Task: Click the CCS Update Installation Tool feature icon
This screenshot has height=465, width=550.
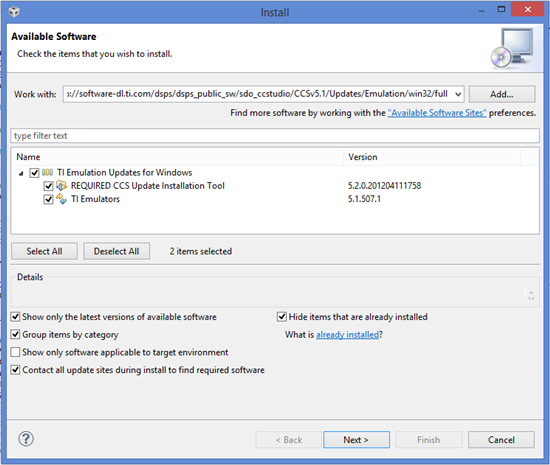Action: point(61,186)
